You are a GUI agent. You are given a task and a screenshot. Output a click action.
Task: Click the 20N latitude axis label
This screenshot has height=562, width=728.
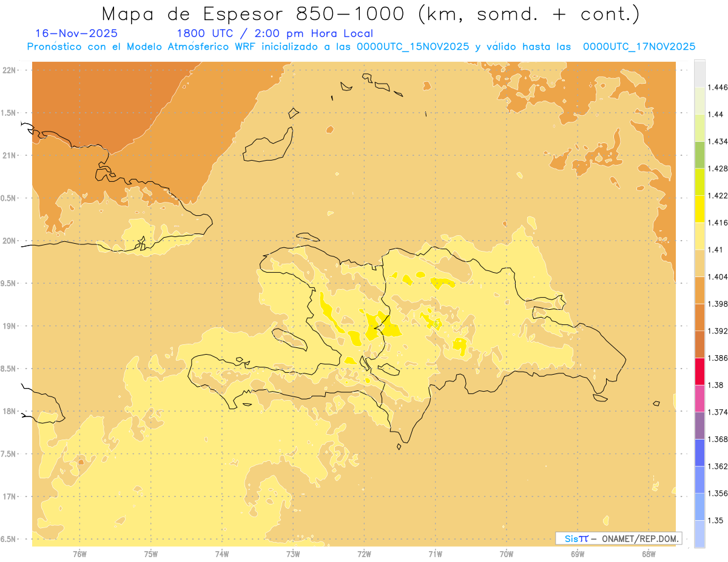tap(9, 241)
